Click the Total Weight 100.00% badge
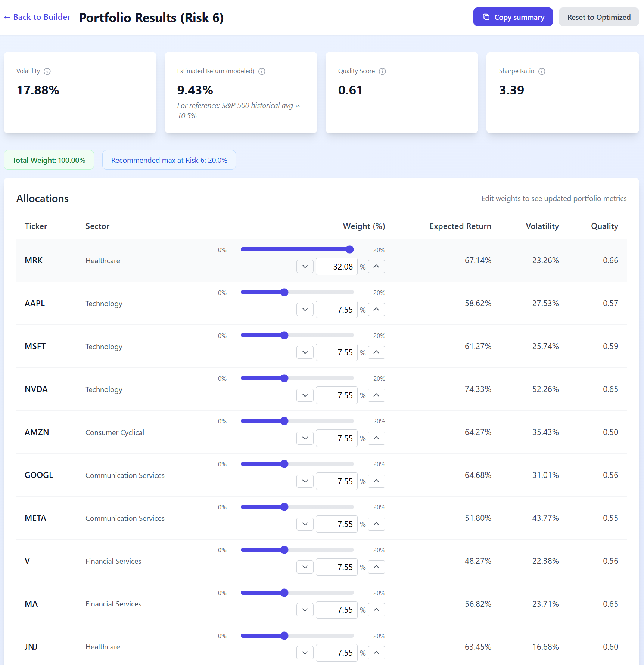 click(49, 160)
